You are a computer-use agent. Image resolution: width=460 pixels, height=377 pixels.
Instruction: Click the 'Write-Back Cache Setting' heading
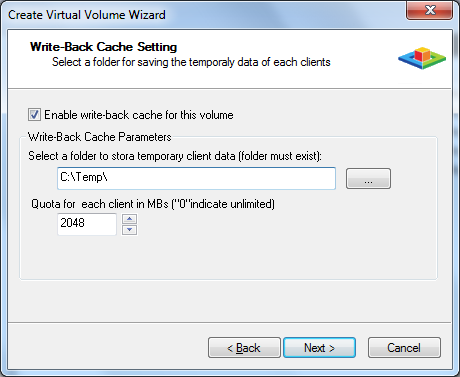[x=103, y=47]
